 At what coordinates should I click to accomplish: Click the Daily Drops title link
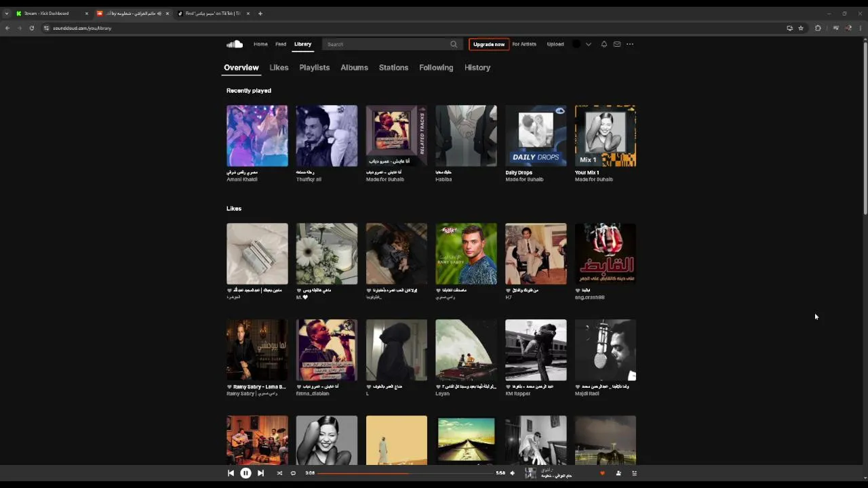tap(518, 172)
